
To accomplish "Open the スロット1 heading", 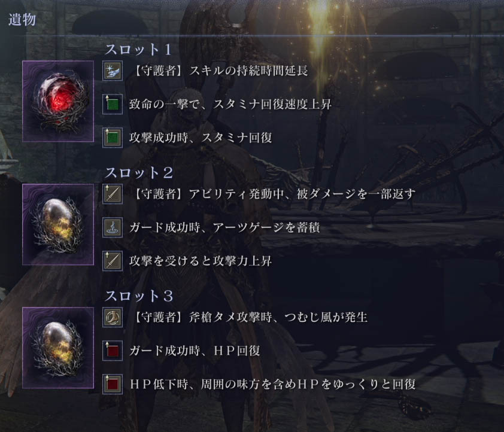I will coord(138,50).
